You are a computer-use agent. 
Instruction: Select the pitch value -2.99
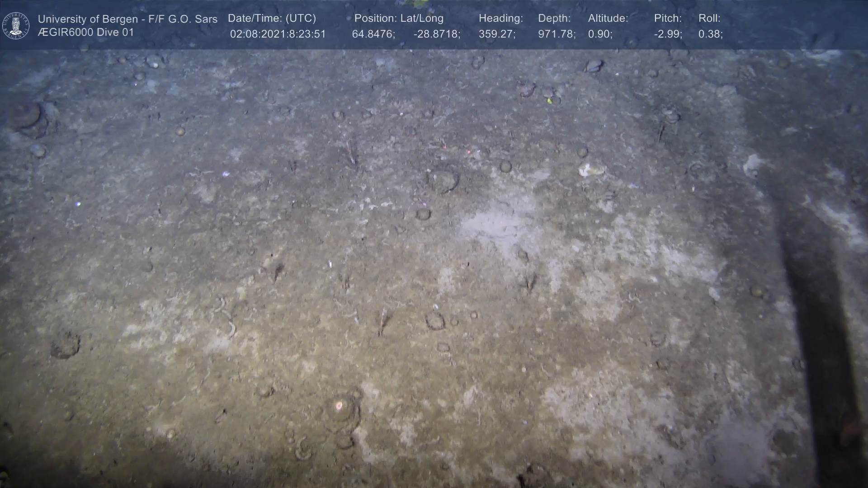click(x=668, y=34)
